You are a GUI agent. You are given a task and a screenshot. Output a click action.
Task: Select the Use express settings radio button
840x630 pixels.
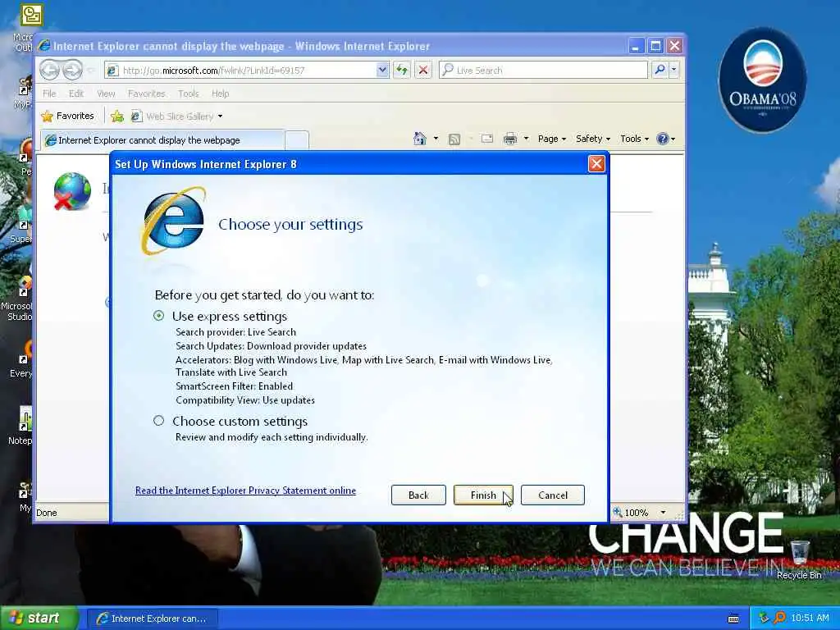(x=158, y=316)
